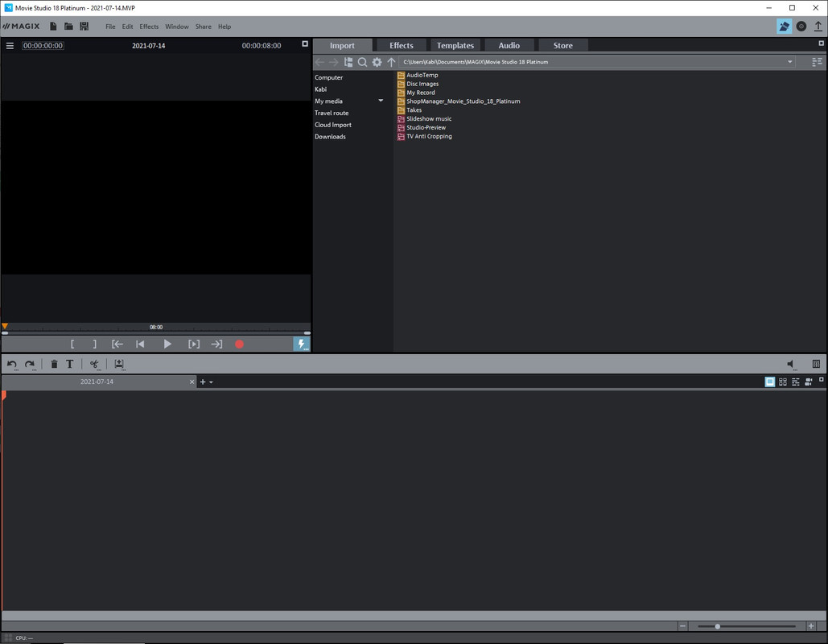Go to beginning of the movie

click(x=140, y=344)
